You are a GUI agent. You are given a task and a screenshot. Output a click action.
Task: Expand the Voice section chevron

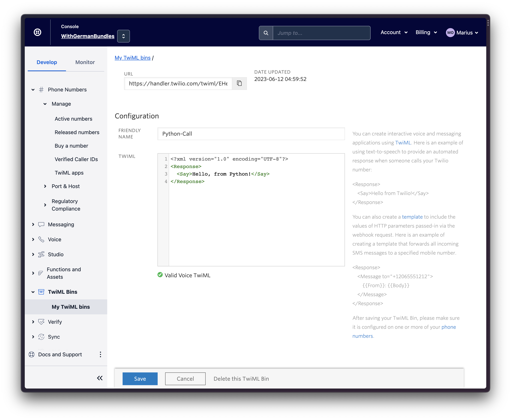33,240
